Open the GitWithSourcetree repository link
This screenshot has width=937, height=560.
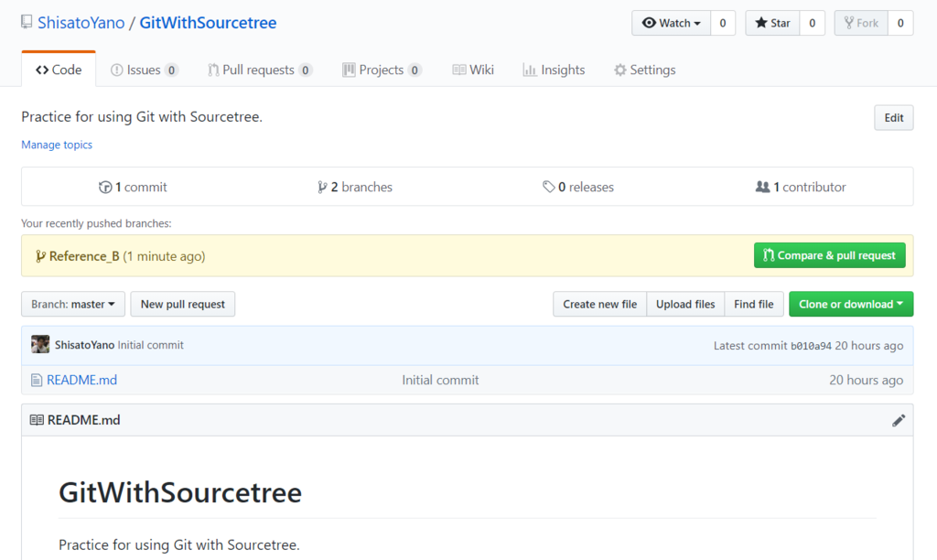pos(208,23)
